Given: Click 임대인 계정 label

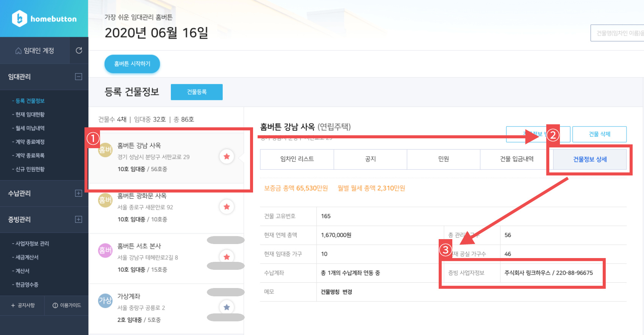Looking at the screenshot, I should (39, 51).
